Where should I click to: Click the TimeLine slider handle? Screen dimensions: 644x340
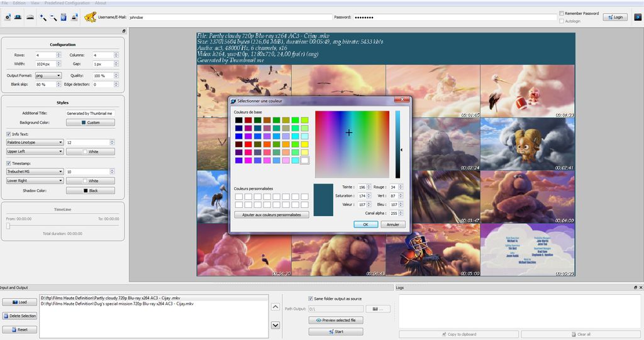pyautogui.click(x=8, y=226)
